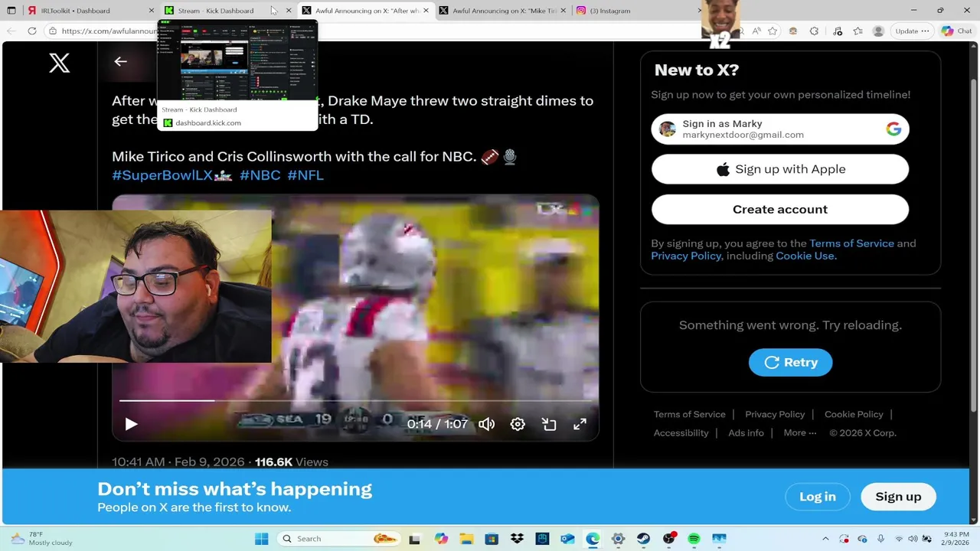Viewport: 980px width, 551px height.
Task: Expand the video to fullscreen
Action: pyautogui.click(x=580, y=424)
